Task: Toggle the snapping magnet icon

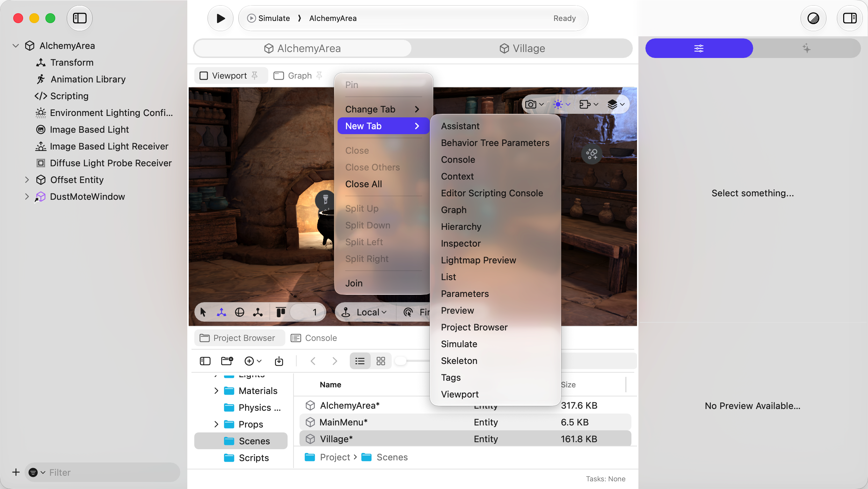Action: pos(281,312)
